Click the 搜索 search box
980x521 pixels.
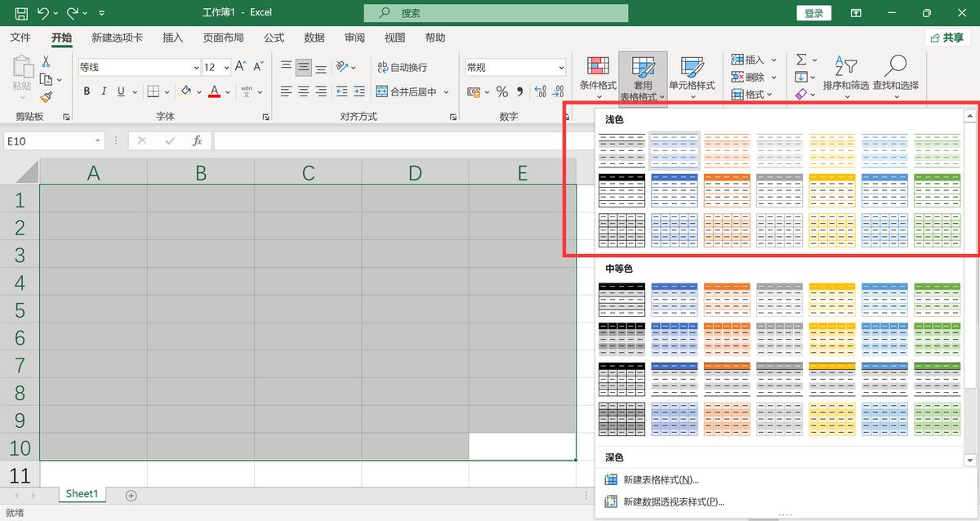tap(496, 13)
